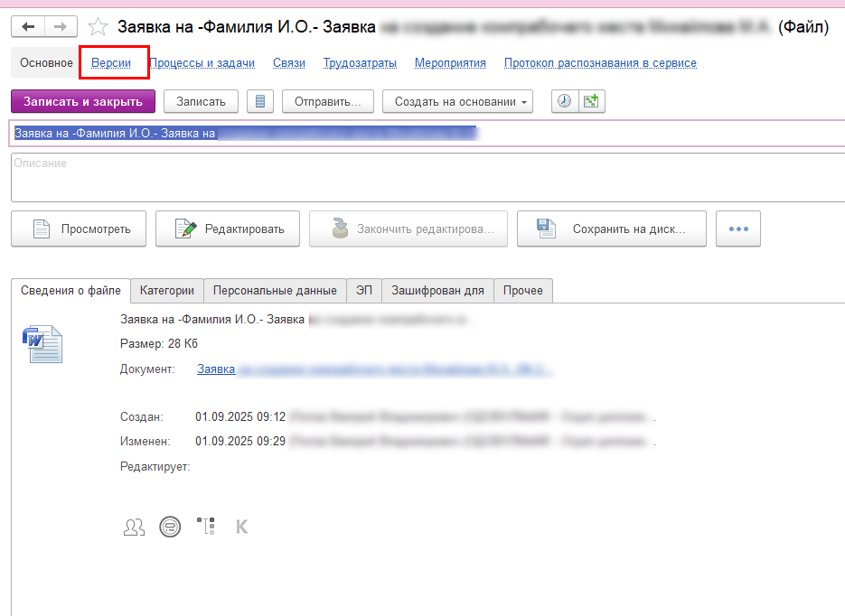Click the list icon next to Записать
Screen dimensions: 845x616
click(260, 101)
